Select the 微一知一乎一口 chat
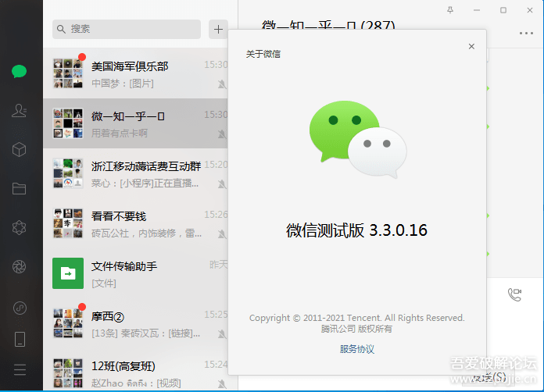Image resolution: width=544 pixels, height=392 pixels. coord(135,123)
